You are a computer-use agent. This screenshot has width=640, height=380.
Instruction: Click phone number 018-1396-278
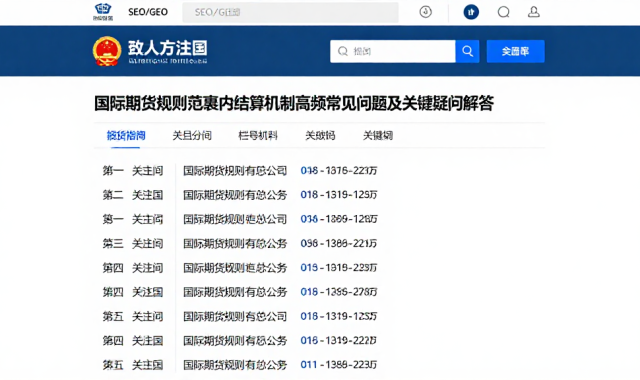(x=339, y=292)
